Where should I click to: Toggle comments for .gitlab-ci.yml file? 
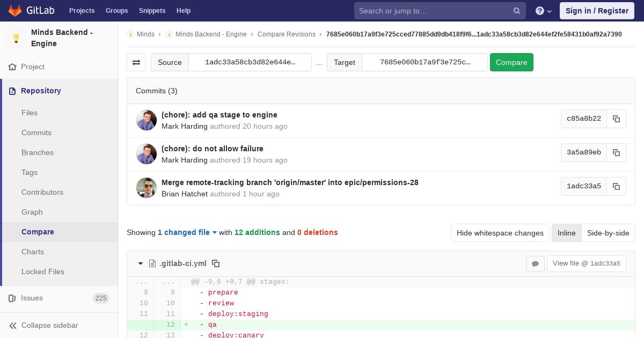535,263
